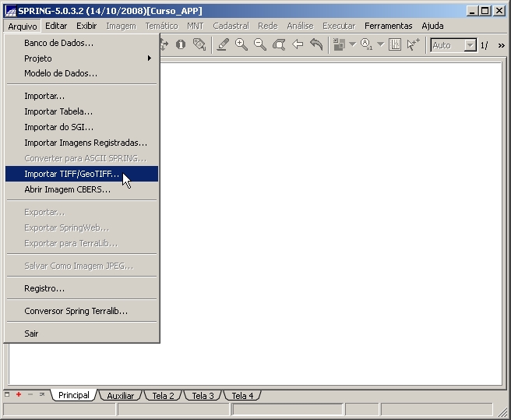The width and height of the screenshot is (511, 420).
Task: Switch to the Auxiliar tab
Action: tap(121, 396)
